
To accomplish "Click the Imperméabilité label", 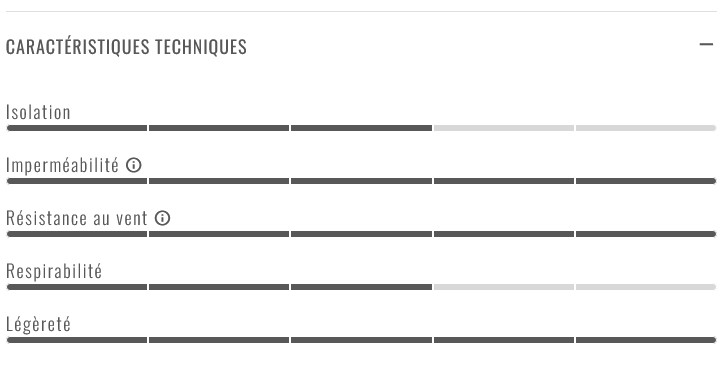I will 62,165.
